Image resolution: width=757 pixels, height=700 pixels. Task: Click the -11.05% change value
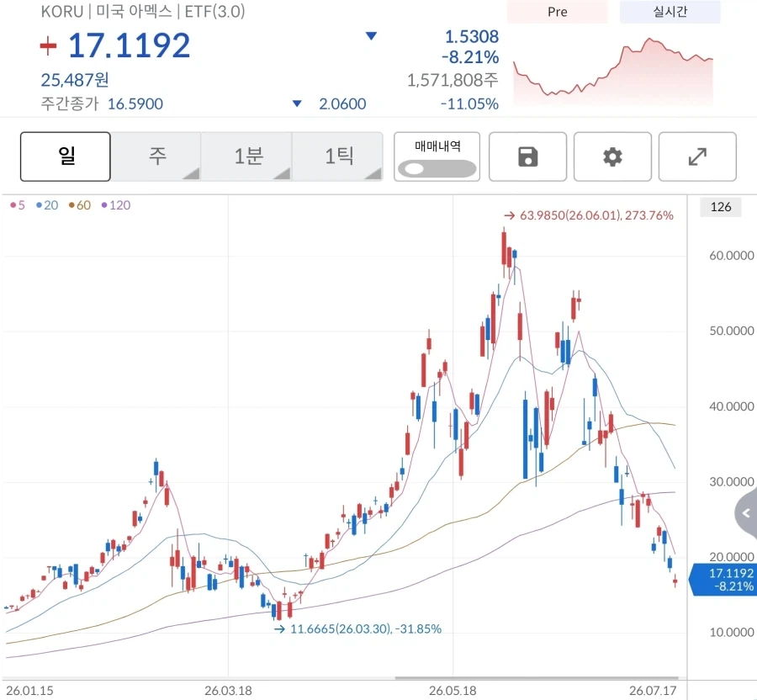[x=469, y=103]
